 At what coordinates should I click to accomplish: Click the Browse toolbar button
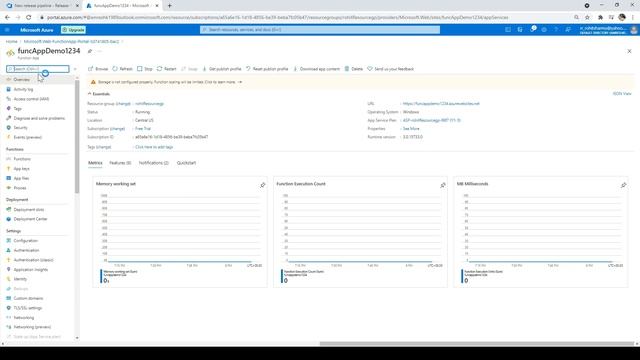[x=98, y=69]
